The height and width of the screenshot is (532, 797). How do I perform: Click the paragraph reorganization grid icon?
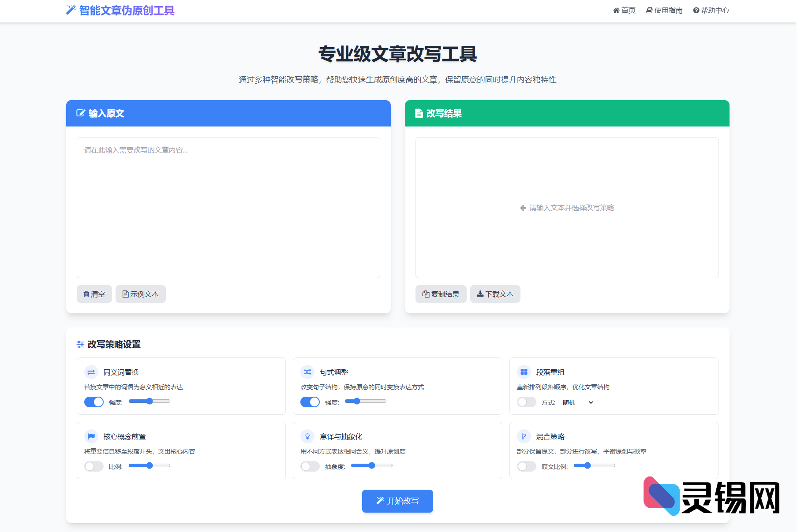point(524,372)
